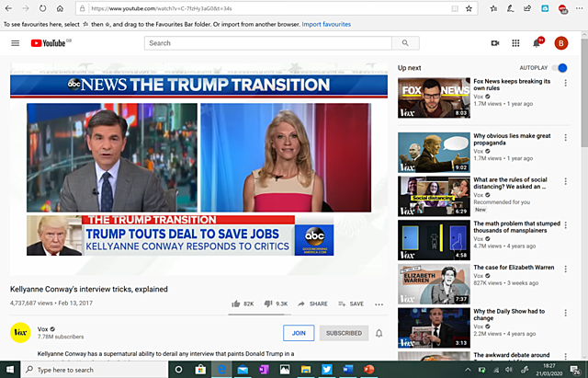
Task: Open the create video camera icon
Action: tap(495, 43)
